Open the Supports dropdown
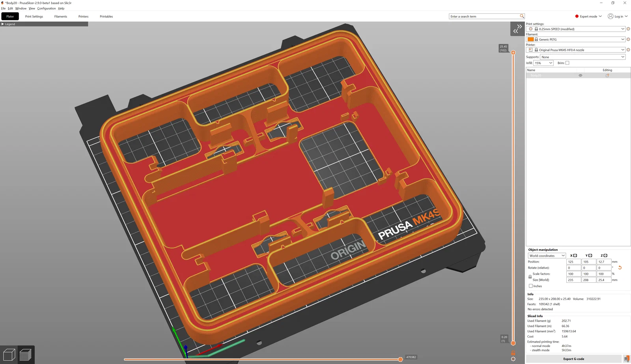Image resolution: width=631 pixels, height=364 pixels. point(623,57)
